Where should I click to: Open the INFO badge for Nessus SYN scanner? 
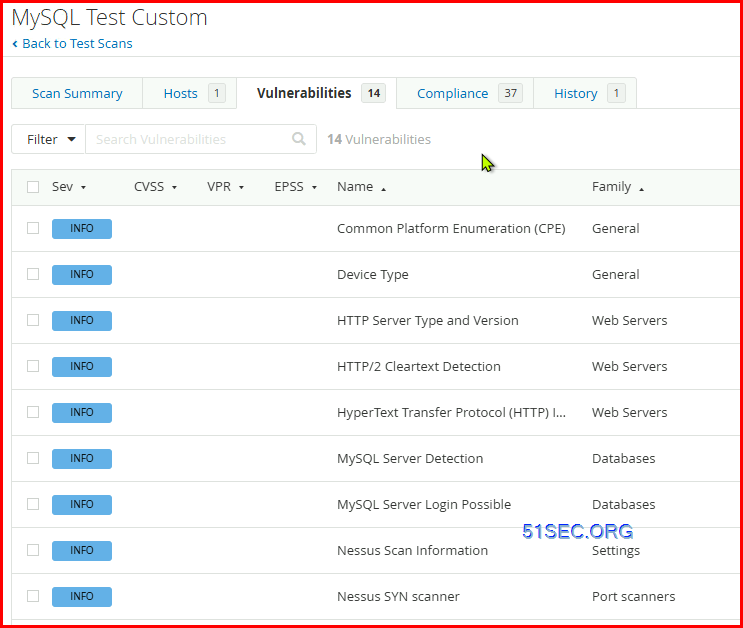[82, 596]
